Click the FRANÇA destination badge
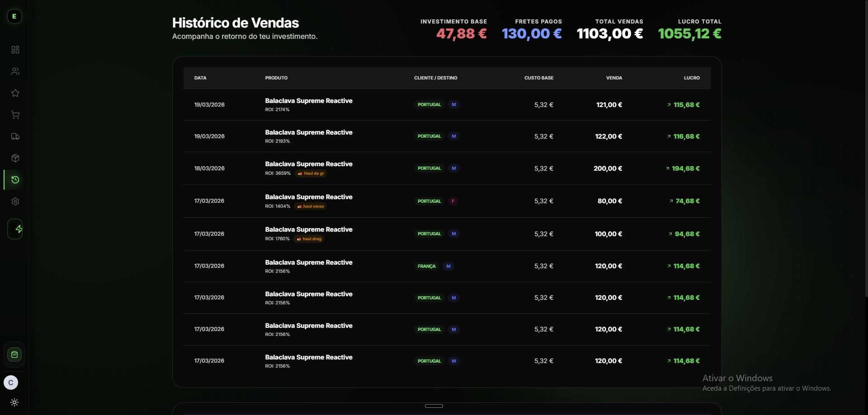Viewport: 868px width, 415px height. pos(427,266)
